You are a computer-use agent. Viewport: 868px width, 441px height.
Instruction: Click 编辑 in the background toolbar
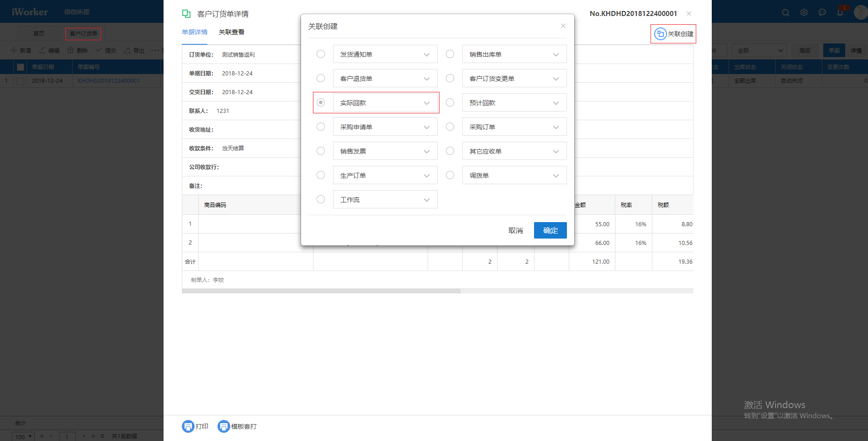pyautogui.click(x=49, y=50)
